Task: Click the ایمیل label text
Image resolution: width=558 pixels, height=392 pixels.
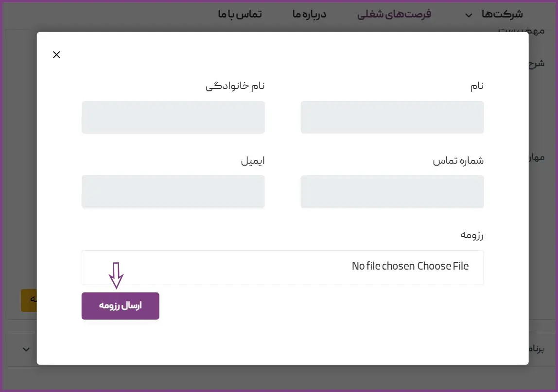Action: 253,161
